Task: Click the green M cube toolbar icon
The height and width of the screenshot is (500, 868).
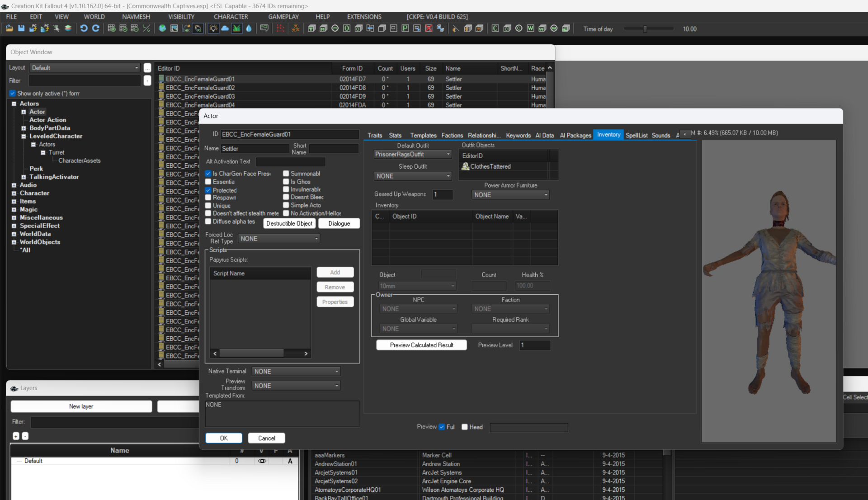Action: (x=323, y=28)
